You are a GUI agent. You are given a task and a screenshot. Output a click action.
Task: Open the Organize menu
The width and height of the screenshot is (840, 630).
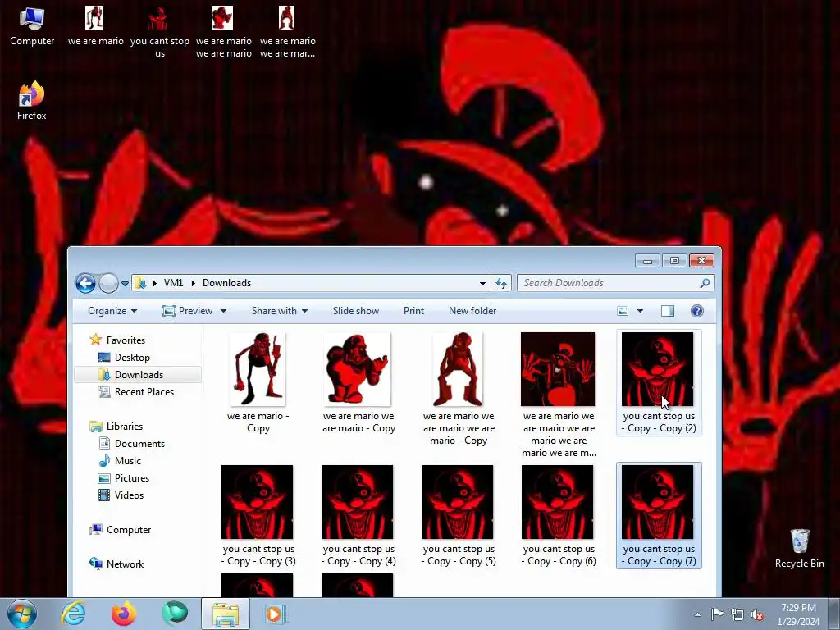pyautogui.click(x=112, y=311)
